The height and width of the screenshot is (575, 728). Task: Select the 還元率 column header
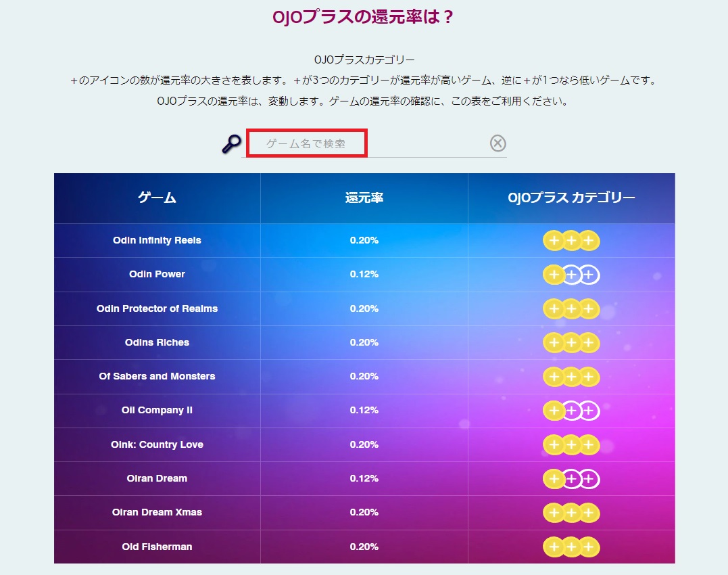(x=364, y=198)
